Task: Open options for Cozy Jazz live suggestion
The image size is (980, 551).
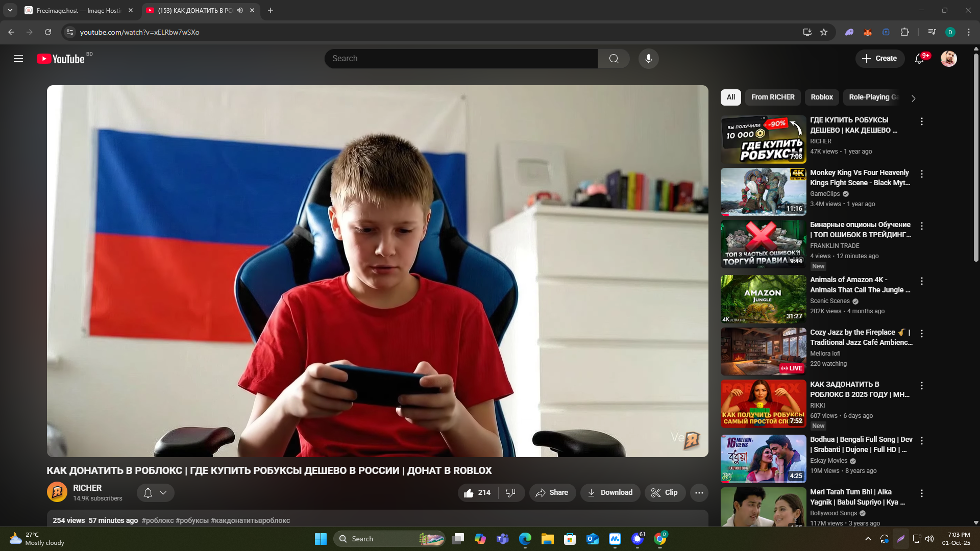Action: [922, 334]
